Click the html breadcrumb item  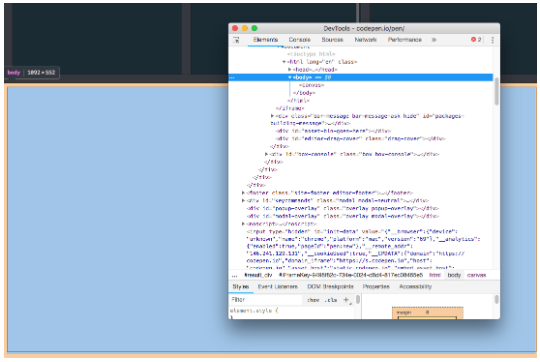tap(435, 275)
